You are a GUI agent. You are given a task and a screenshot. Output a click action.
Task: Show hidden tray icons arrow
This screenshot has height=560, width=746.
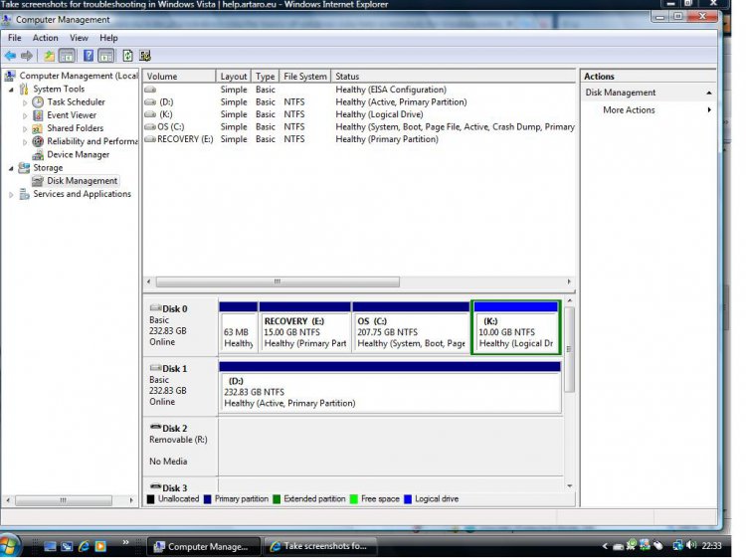605,546
